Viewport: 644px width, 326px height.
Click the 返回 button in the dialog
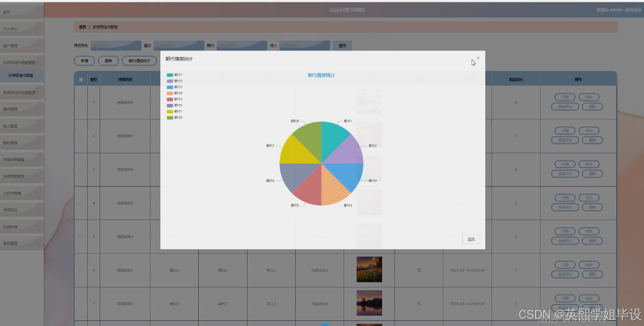pyautogui.click(x=471, y=239)
